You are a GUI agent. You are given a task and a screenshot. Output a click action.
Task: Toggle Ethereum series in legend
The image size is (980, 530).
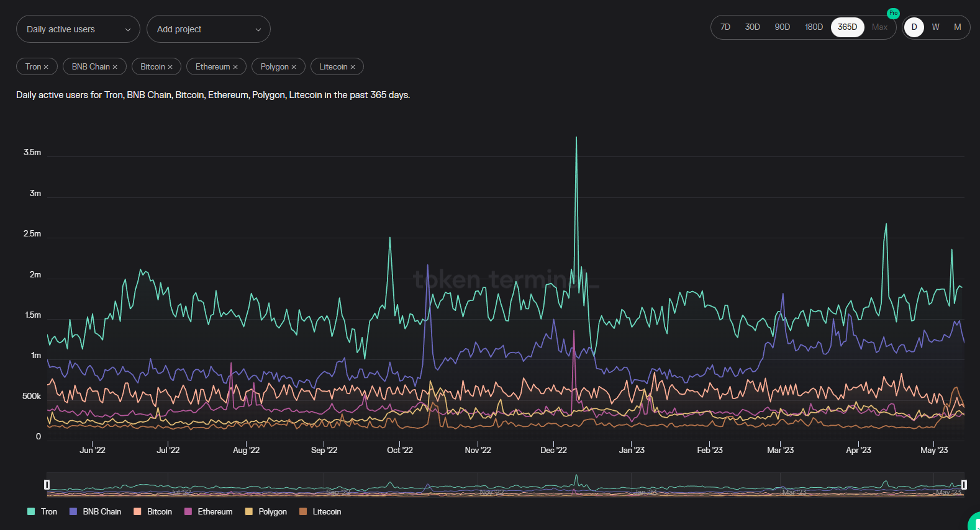click(209, 512)
